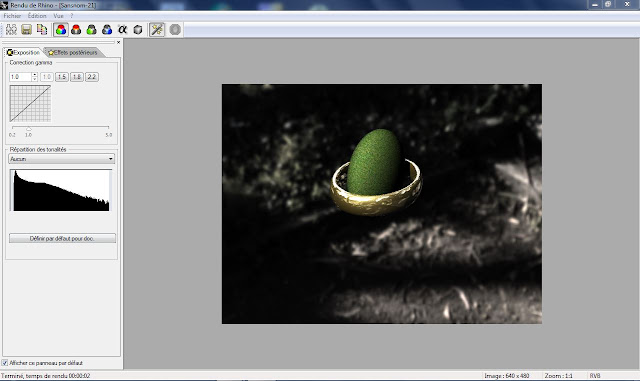Click the Zoom : 1:1 status entry
Screen dimensions: 640x381
coord(558,376)
